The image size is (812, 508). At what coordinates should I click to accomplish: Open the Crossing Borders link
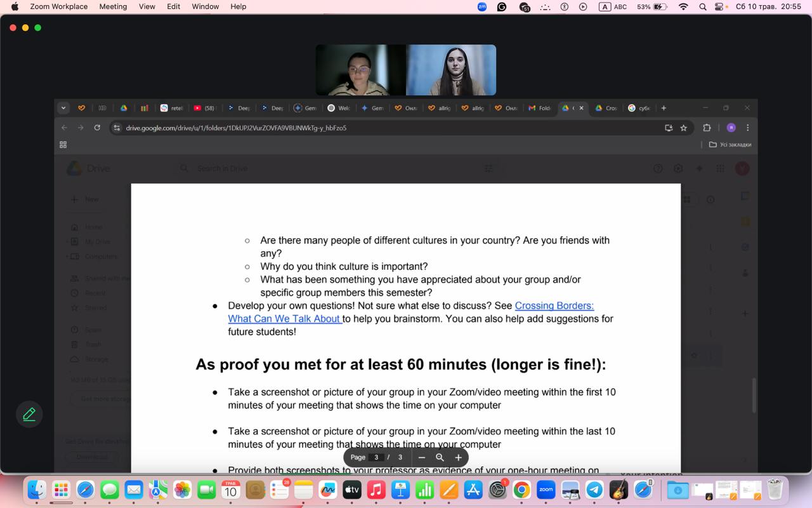[x=554, y=305]
